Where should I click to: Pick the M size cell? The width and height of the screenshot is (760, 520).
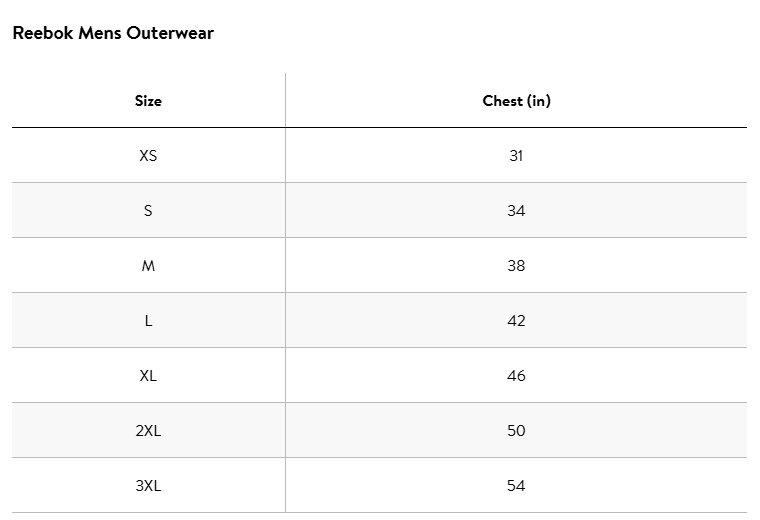(x=148, y=266)
